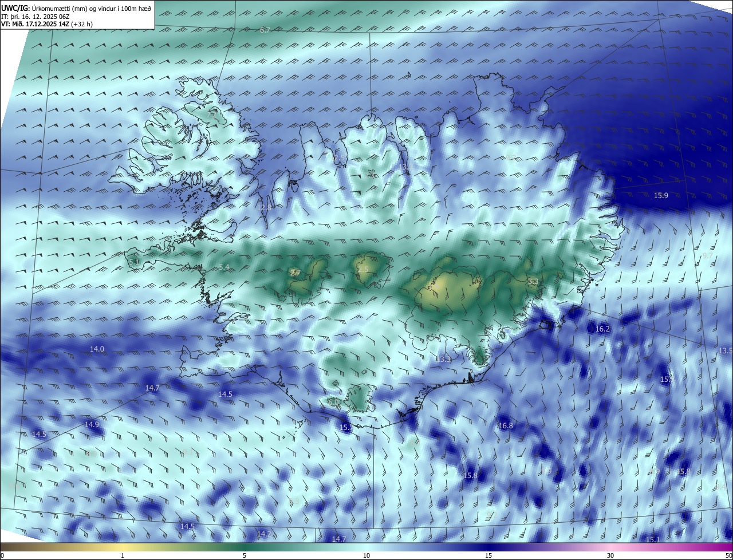The image size is (733, 560).
Task: Click the 6.7 value on the map
Action: pos(265,30)
